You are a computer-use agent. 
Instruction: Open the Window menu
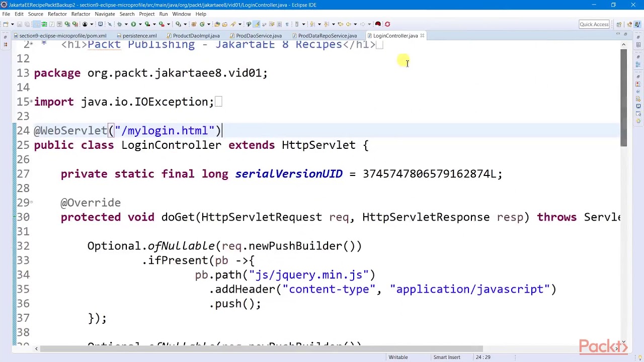click(181, 14)
